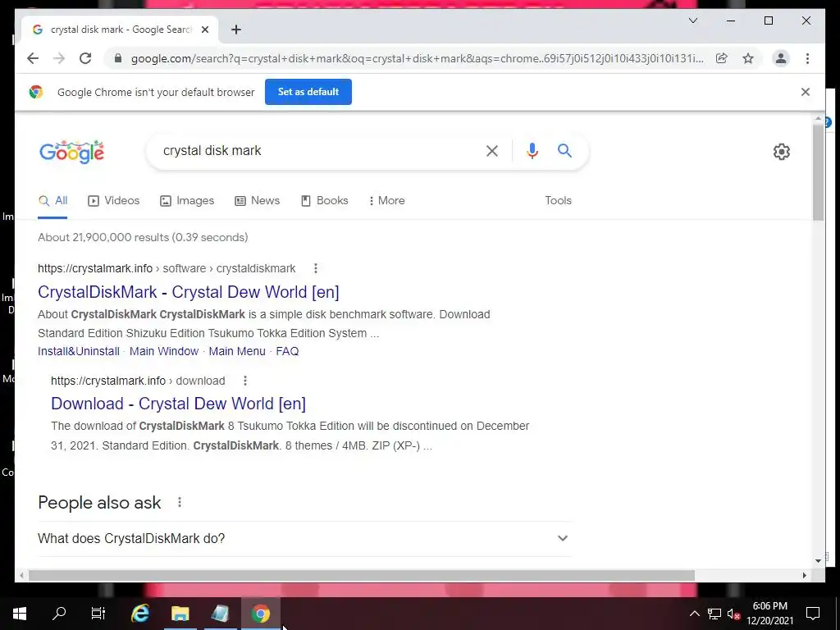Viewport: 840px width, 630px height.
Task: Select the All results tab
Action: 52,200
